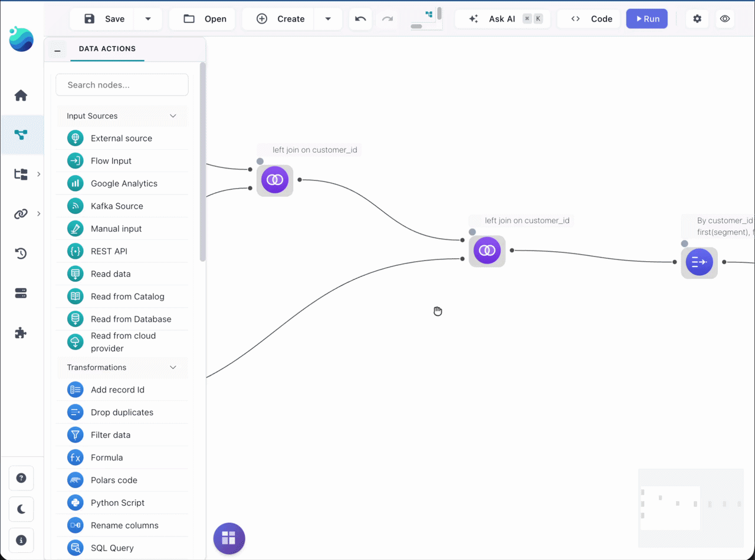755x560 pixels.
Task: Toggle the eye preview visibility
Action: (725, 19)
